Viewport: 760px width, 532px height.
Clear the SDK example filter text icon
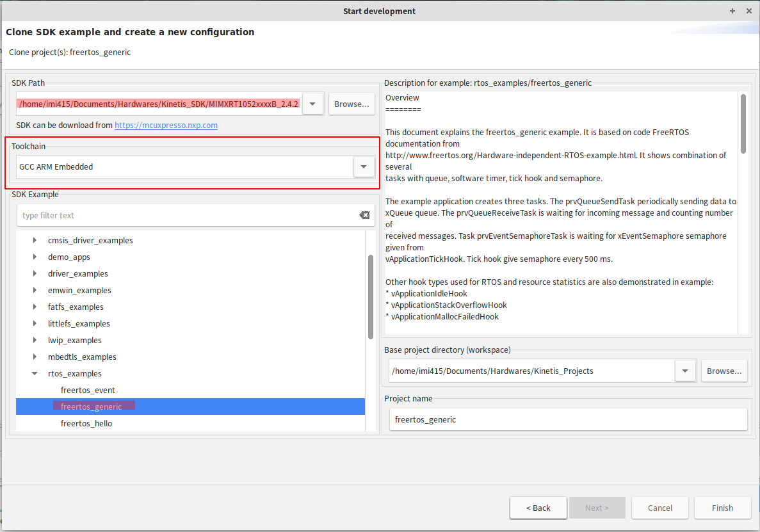[364, 216]
